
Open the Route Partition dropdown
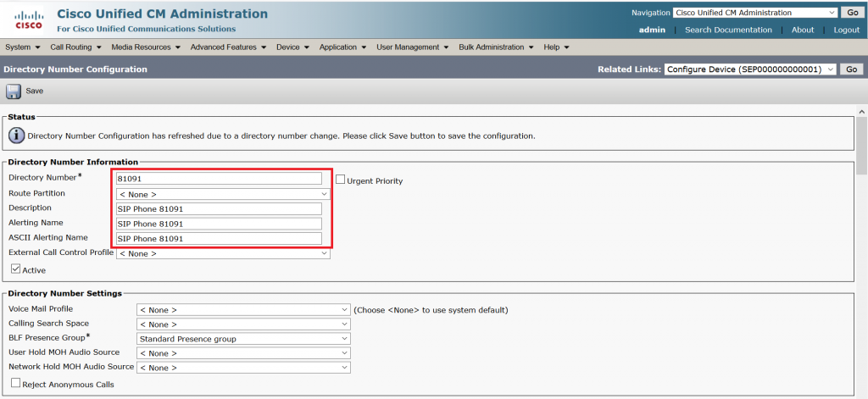click(222, 194)
